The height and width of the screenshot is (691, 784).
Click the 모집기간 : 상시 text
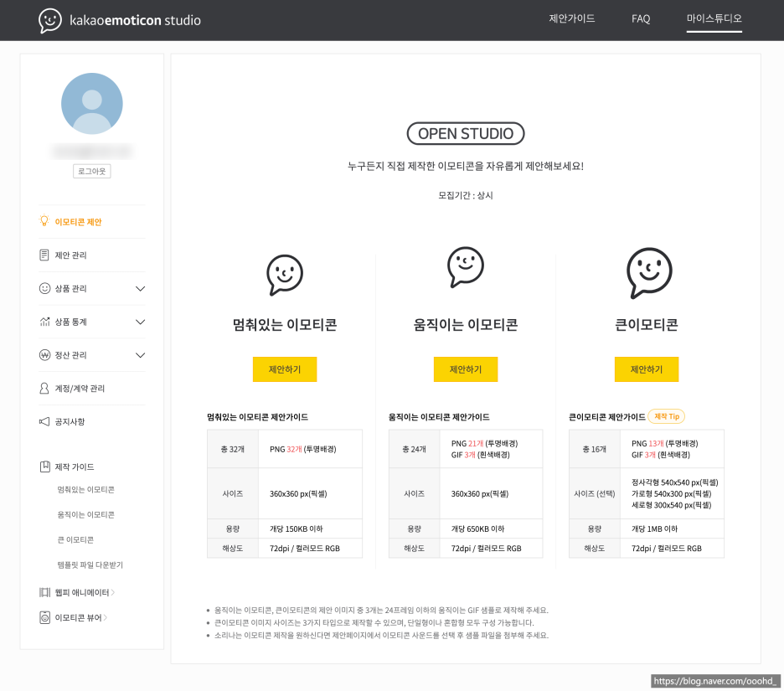pyautogui.click(x=466, y=195)
